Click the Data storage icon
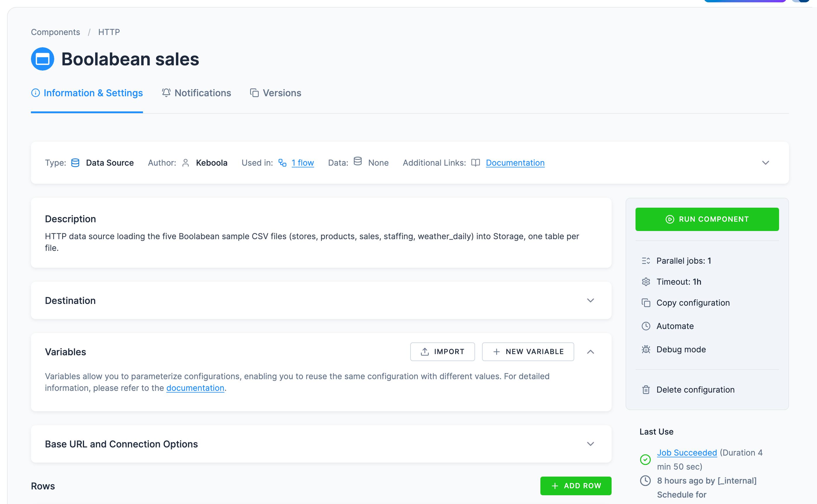Viewport: 817px width, 504px height. click(x=357, y=161)
